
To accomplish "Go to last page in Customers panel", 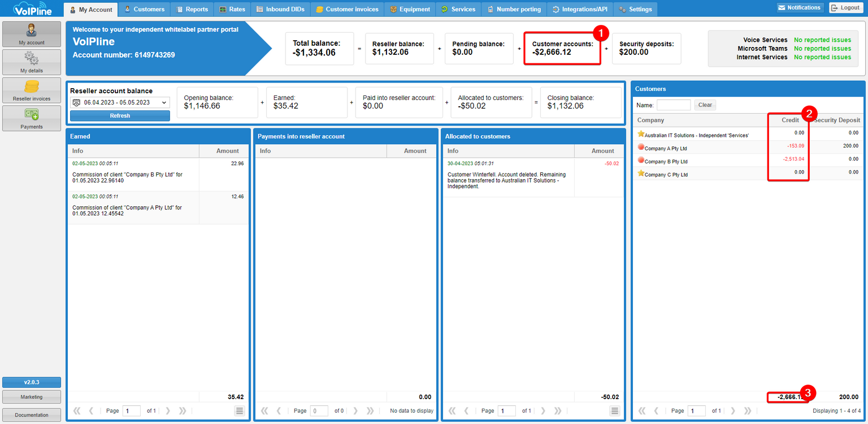I will 748,411.
